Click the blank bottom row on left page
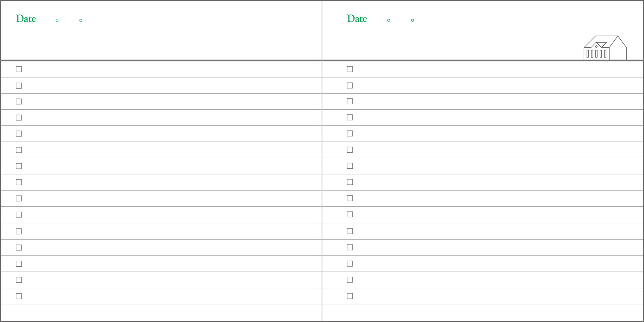This screenshot has width=644, height=322. (x=161, y=313)
